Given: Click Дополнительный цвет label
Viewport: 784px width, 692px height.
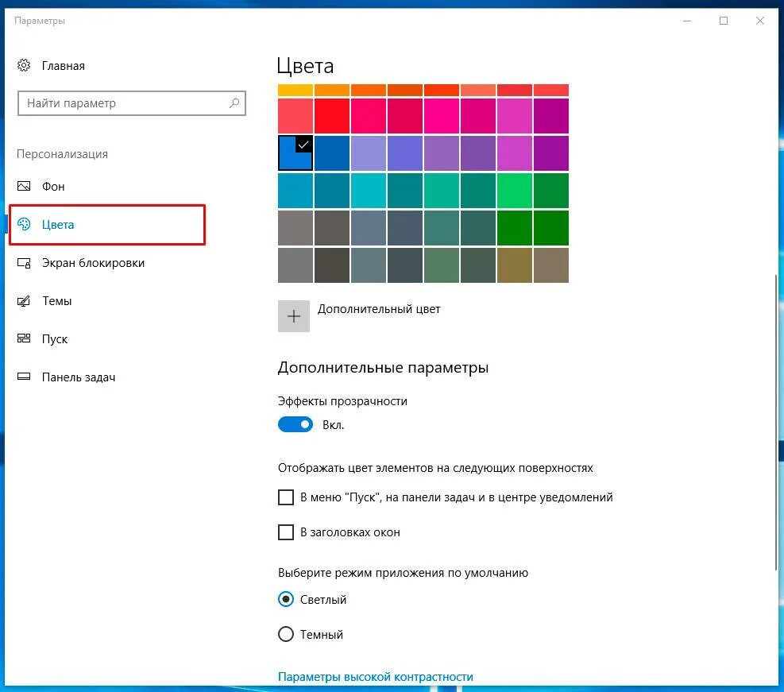Looking at the screenshot, I should tap(379, 309).
